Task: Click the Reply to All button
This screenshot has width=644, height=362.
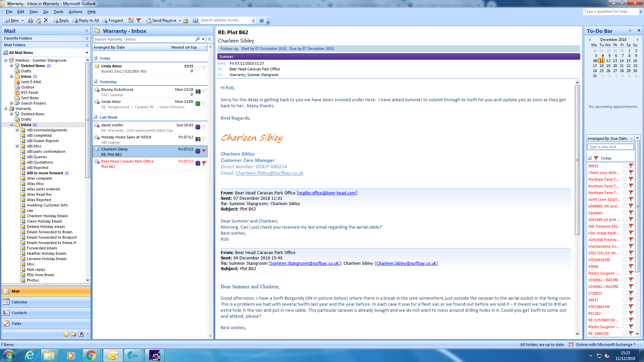Action: click(86, 20)
